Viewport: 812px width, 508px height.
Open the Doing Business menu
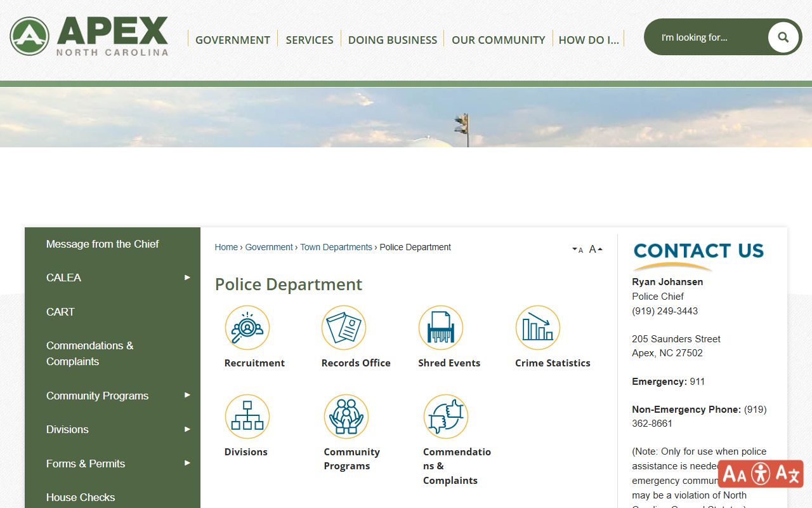point(393,39)
